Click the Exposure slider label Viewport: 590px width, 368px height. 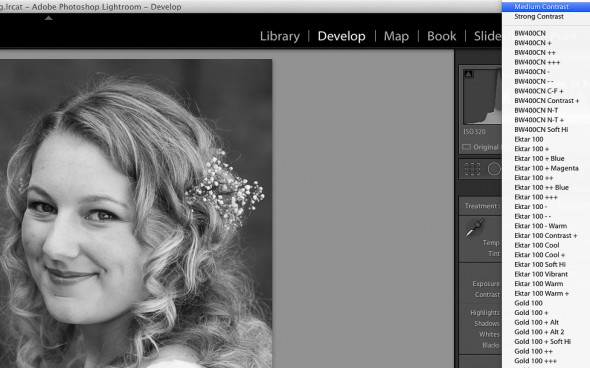486,284
